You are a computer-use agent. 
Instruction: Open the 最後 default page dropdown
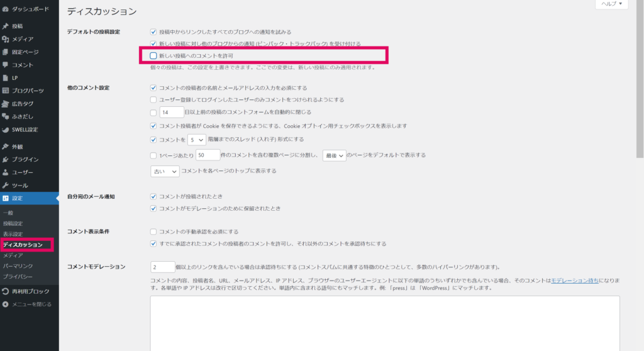click(334, 155)
